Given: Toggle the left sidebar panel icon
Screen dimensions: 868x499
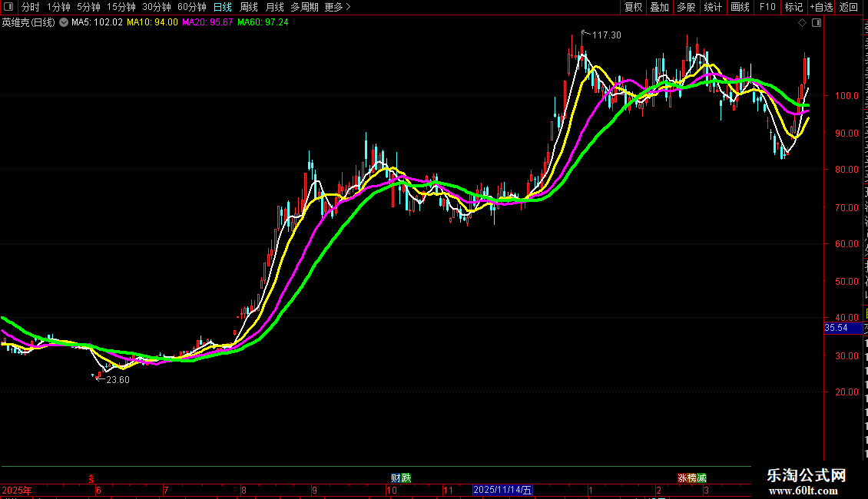Looking at the screenshot, I should click(8, 7).
